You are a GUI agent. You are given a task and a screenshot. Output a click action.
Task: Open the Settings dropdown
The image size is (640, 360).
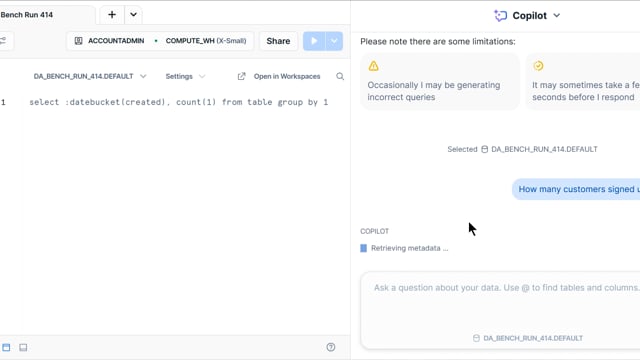(185, 76)
